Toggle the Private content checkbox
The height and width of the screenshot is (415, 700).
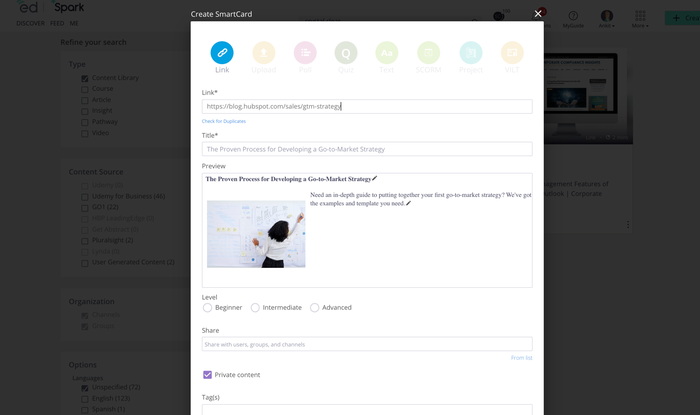click(x=207, y=375)
